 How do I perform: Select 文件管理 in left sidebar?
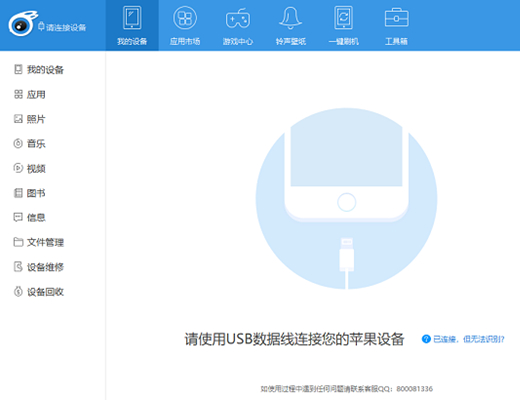point(45,242)
